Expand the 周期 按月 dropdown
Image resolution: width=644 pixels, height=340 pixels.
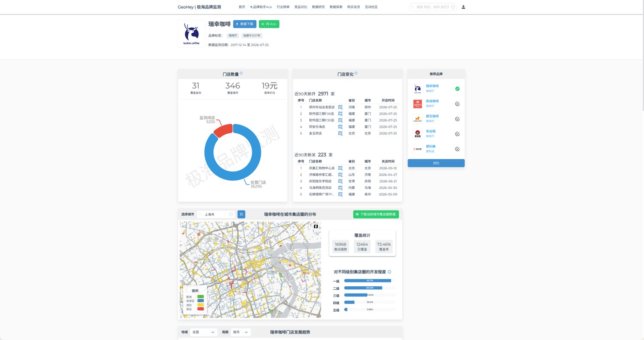tap(241, 332)
